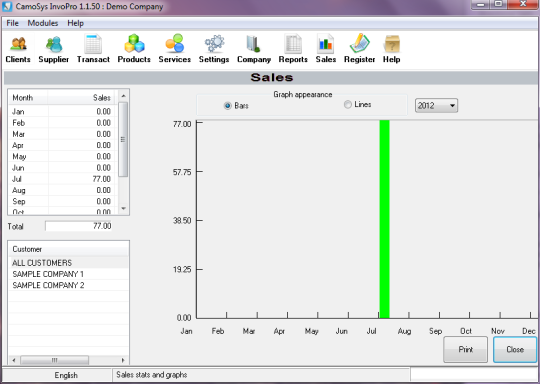Open the Company toolbar icon
Screen dimensions: 540x384
(254, 49)
